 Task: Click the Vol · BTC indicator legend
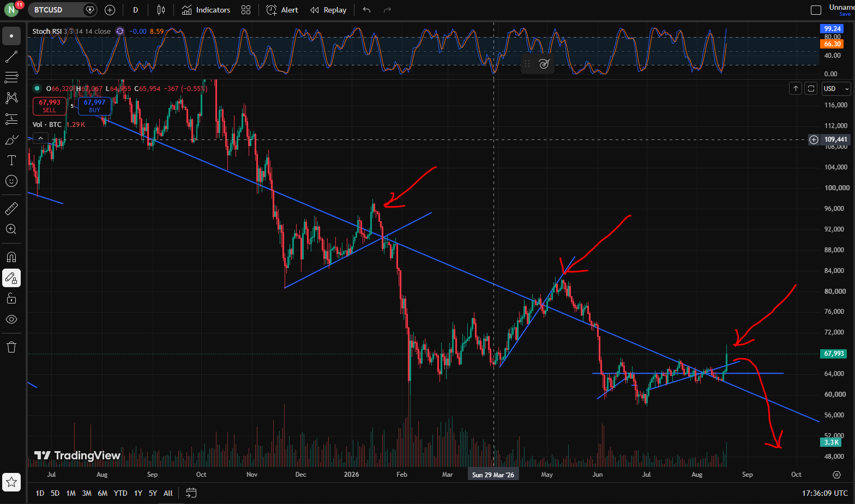[47, 124]
